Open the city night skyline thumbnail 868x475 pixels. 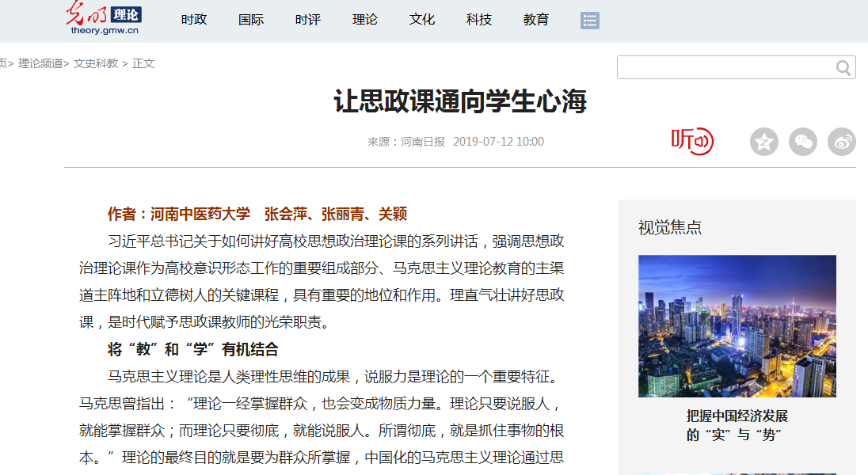pyautogui.click(x=737, y=325)
